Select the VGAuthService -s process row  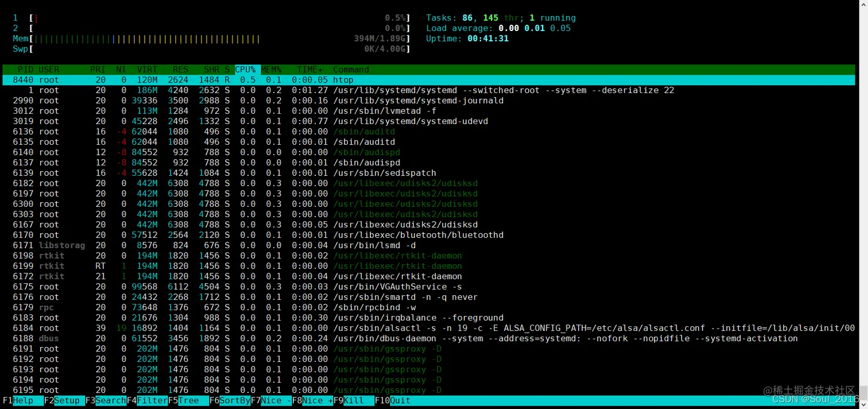click(429, 287)
